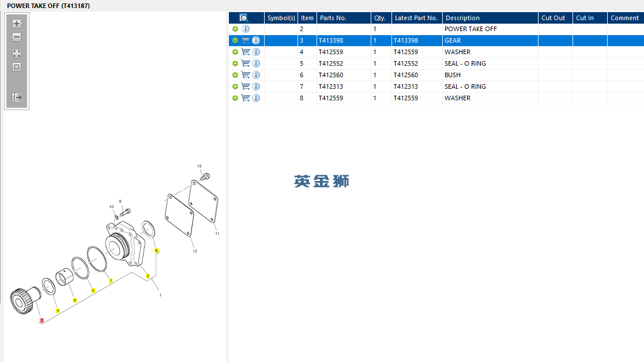The width and height of the screenshot is (644, 362).
Task: Click gear icon for GEAR row
Action: coord(235,40)
